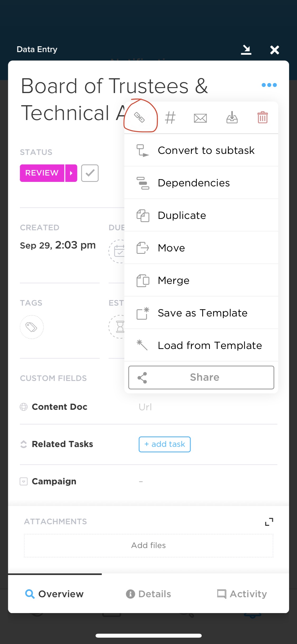297x644 pixels.
Task: Open status options arrow next to REVIEW
Action: (71, 173)
